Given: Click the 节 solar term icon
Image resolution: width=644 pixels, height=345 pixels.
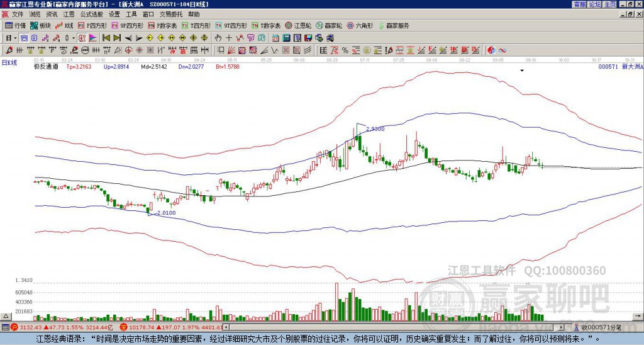Looking at the screenshot, I should click(x=250, y=38).
